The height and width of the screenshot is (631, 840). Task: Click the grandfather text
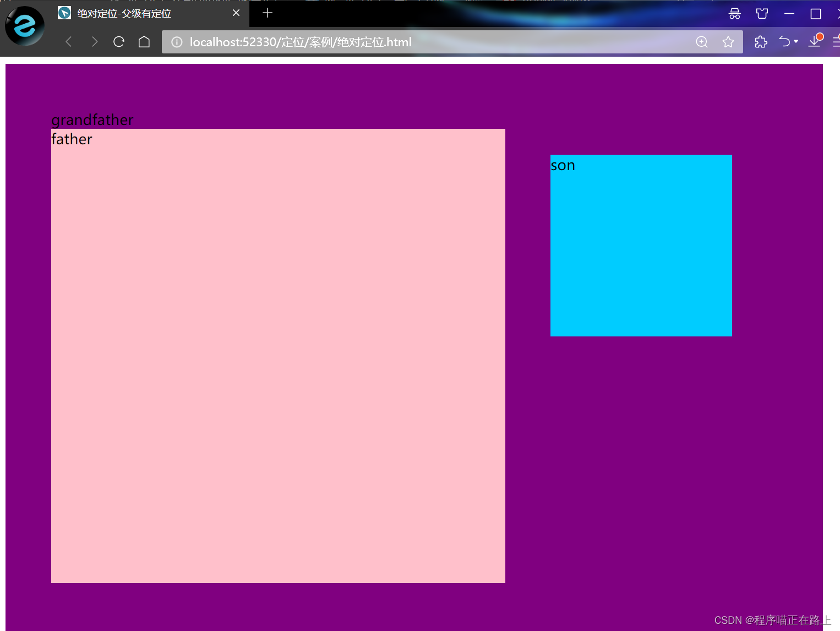92,120
